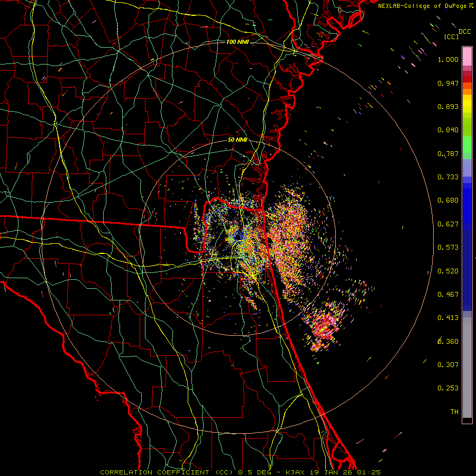The height and width of the screenshot is (476, 476).
Task: Select the 0.573 legend value
Action: coord(448,248)
